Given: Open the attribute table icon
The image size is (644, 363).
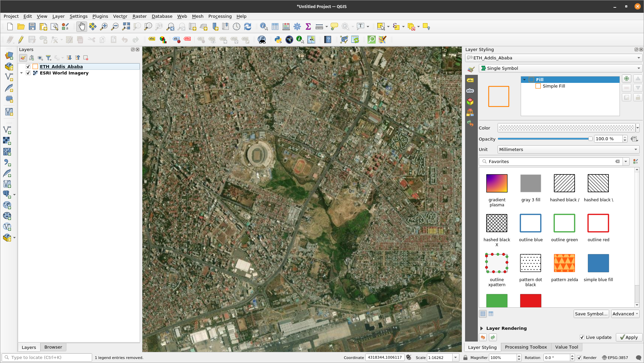Looking at the screenshot, I should [275, 27].
